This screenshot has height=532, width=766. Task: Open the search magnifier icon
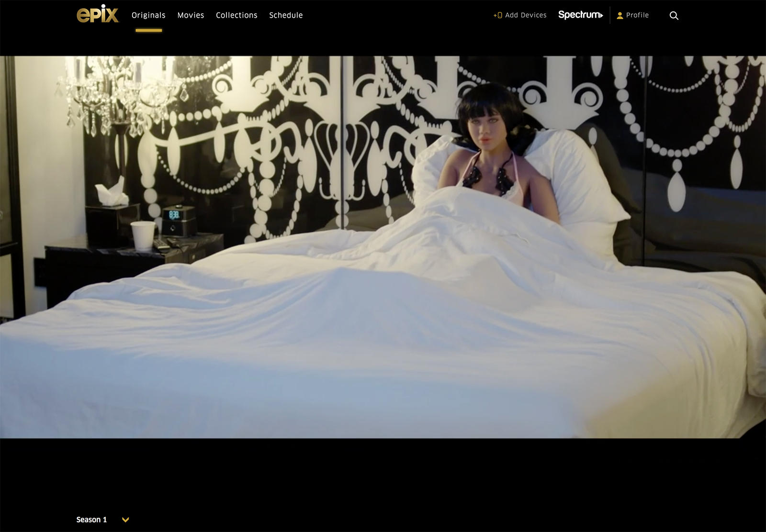pyautogui.click(x=674, y=15)
